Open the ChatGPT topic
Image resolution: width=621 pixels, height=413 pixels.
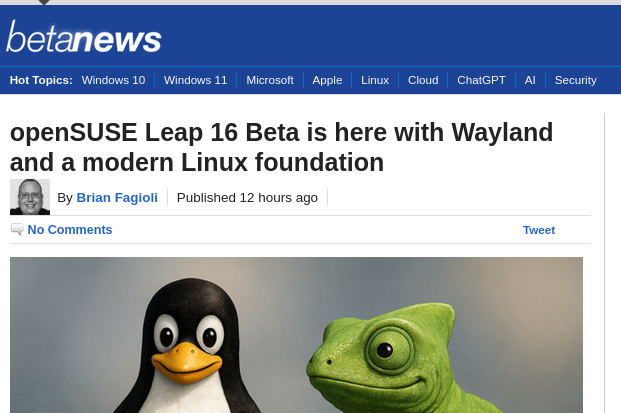tap(481, 80)
